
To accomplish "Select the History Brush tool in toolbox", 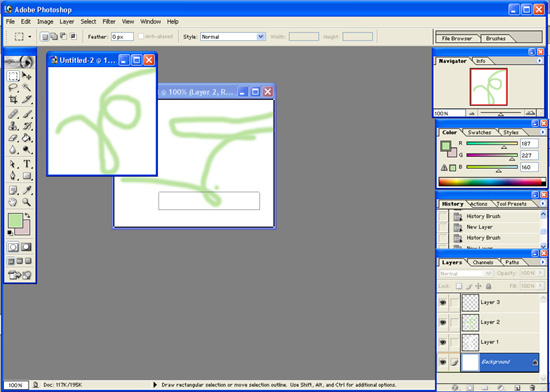I will coord(27,126).
